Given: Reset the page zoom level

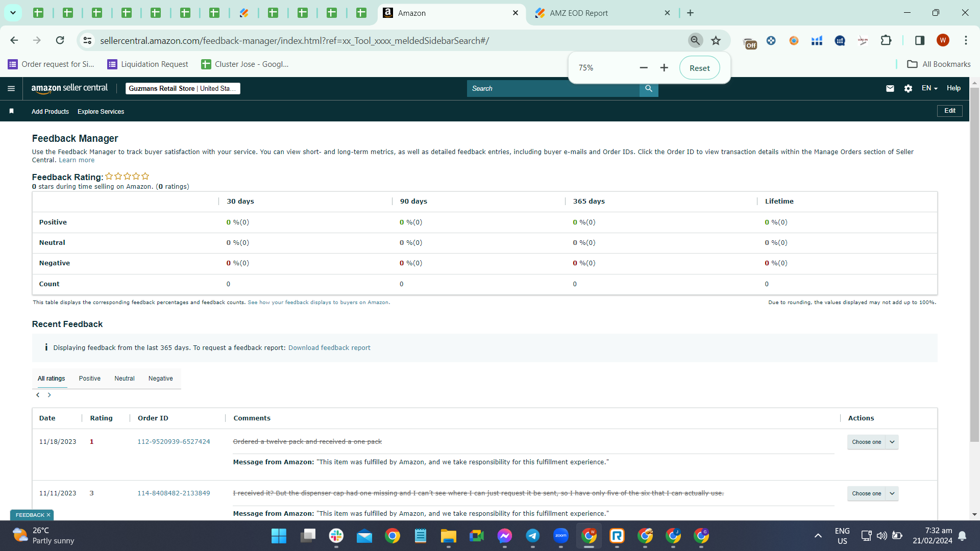Looking at the screenshot, I should click(x=699, y=68).
